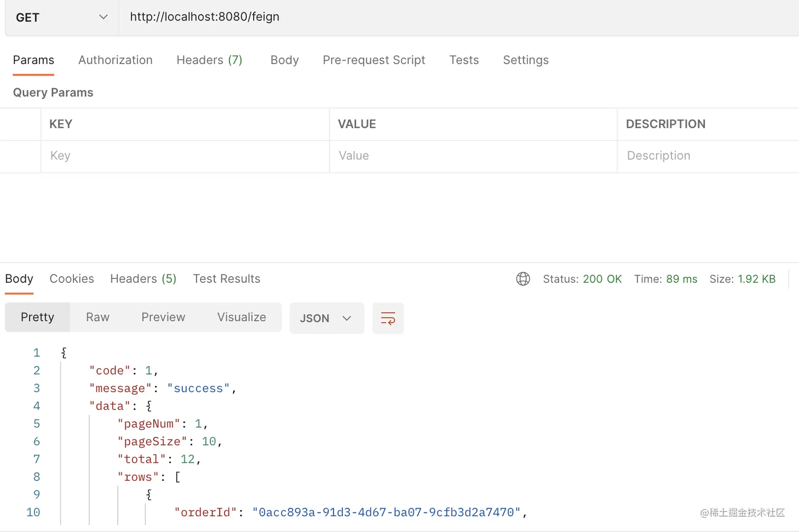Select the response Body tab
Viewport: 799px width, 532px height.
pos(19,279)
